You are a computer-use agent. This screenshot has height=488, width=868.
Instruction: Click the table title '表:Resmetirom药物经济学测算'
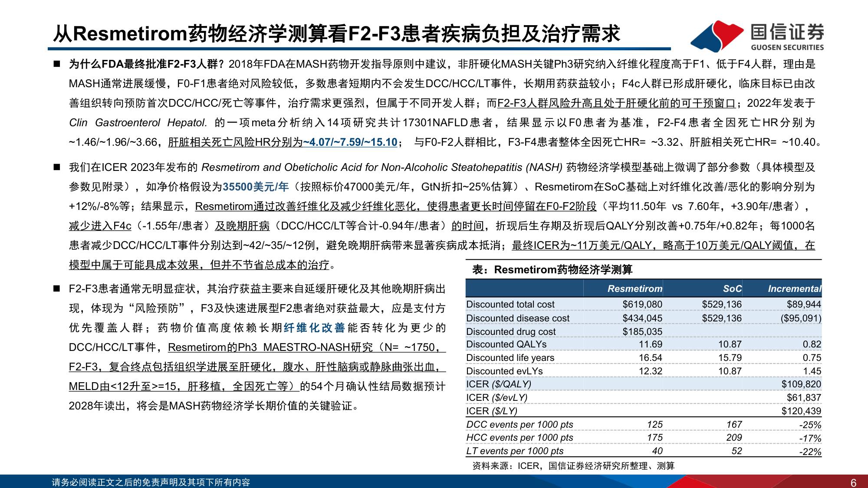coord(552,270)
